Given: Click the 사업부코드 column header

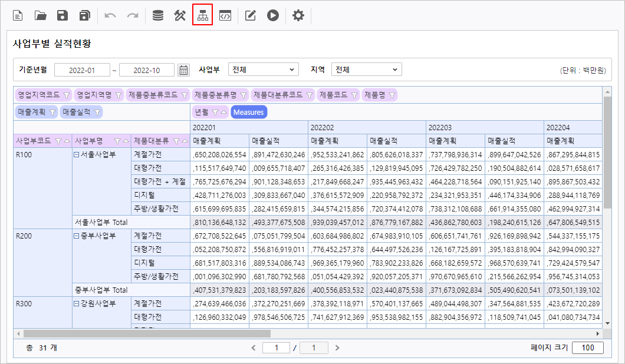Looking at the screenshot, I should (35, 141).
